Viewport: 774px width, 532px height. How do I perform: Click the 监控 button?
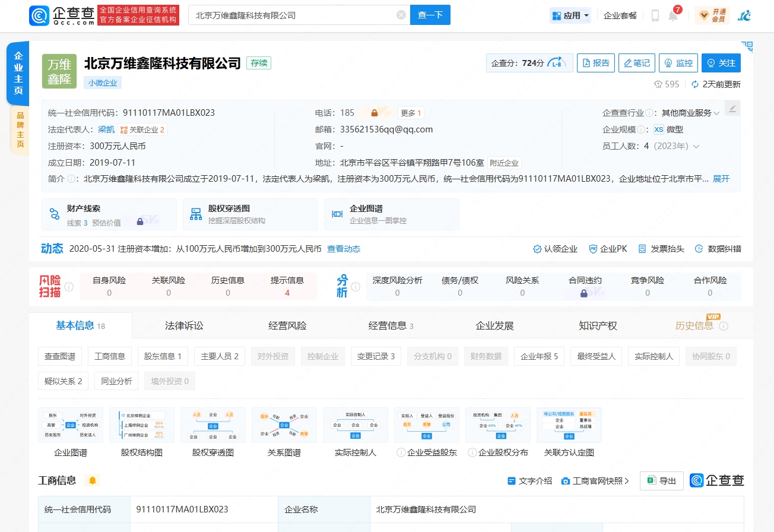(678, 63)
